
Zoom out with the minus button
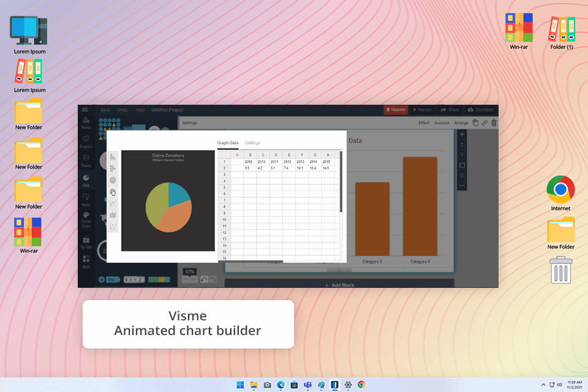click(186, 279)
